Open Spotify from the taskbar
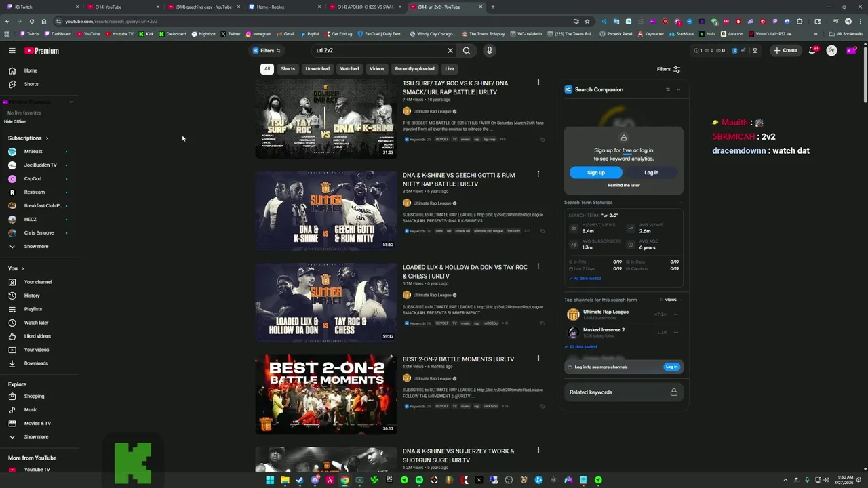The width and height of the screenshot is (868, 488). [419, 480]
